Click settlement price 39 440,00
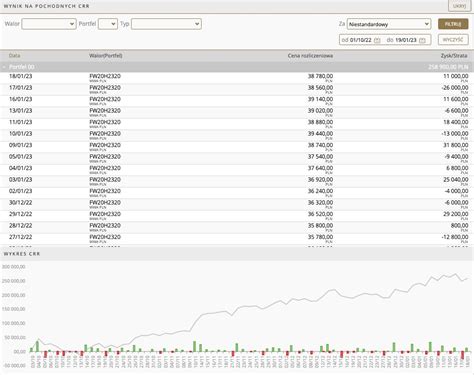Screen dimensions: 474x375 (320, 134)
